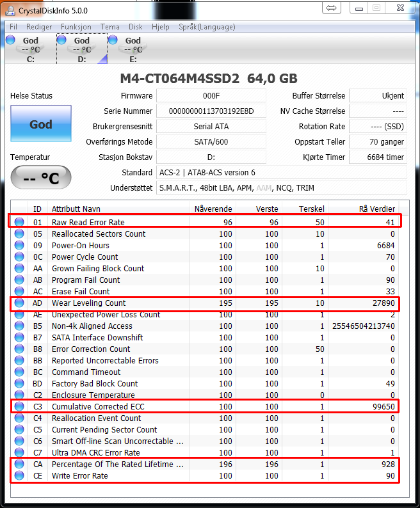The height and width of the screenshot is (508, 420).
Task: Click the Rotation Rate (SSD) field
Action: click(x=378, y=126)
